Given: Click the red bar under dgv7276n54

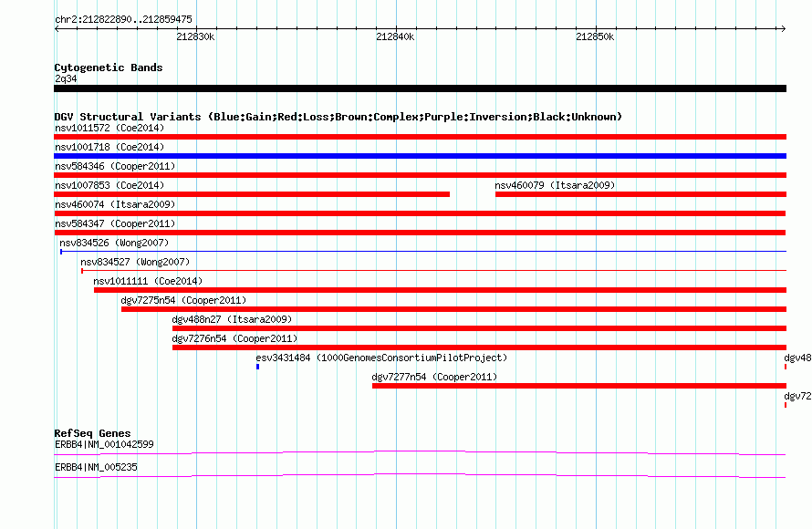Looking at the screenshot, I should click(x=479, y=347).
